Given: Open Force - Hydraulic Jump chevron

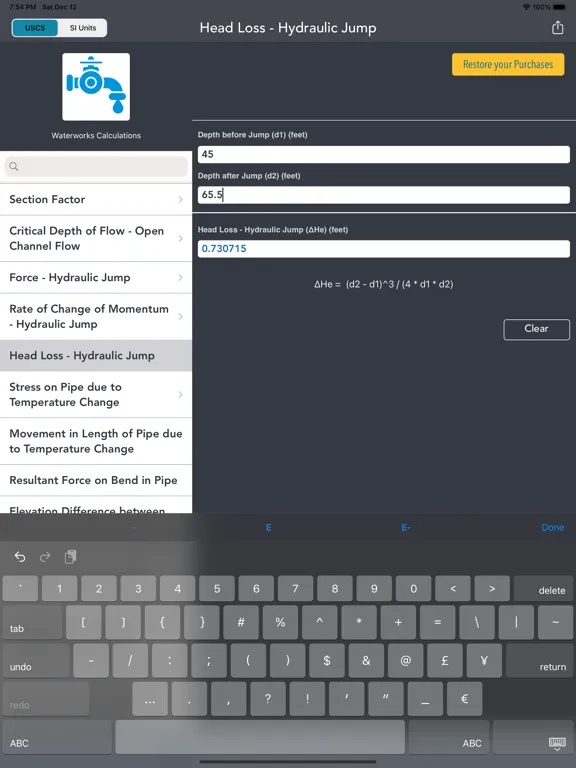Looking at the screenshot, I should click(x=180, y=278).
